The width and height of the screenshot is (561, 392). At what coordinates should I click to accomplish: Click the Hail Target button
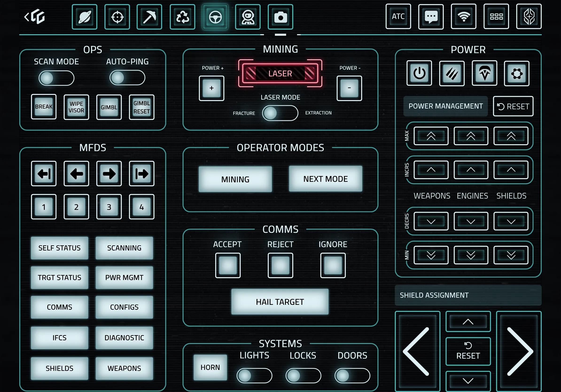(x=280, y=302)
